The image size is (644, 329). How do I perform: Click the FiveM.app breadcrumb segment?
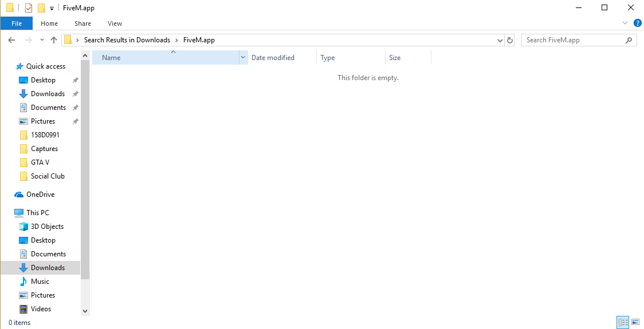pos(199,40)
